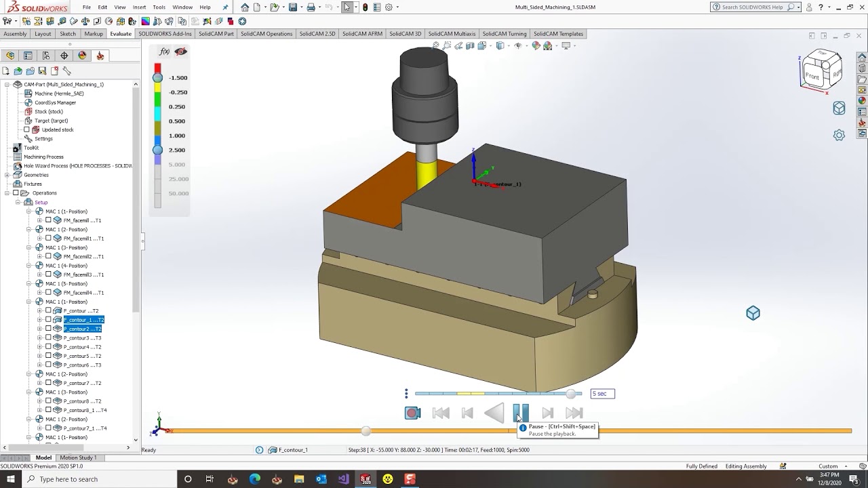Screen dimensions: 868x488
Task: Click the Edit Appearance sphere icon
Action: [536, 46]
